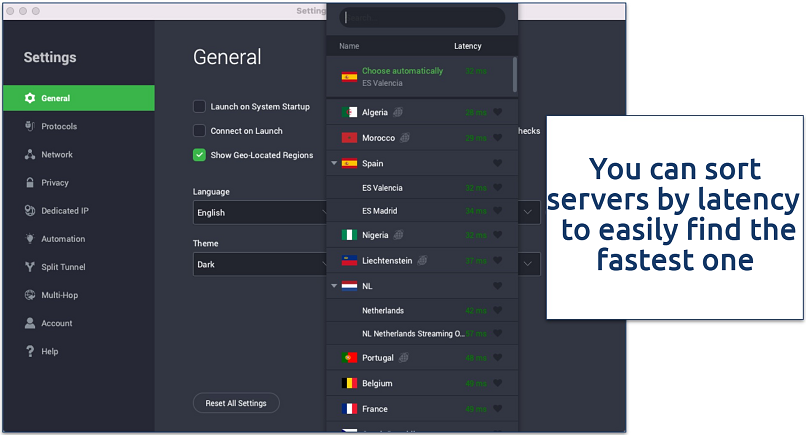Open the Protocols settings section
806x435 pixels.
tap(59, 126)
